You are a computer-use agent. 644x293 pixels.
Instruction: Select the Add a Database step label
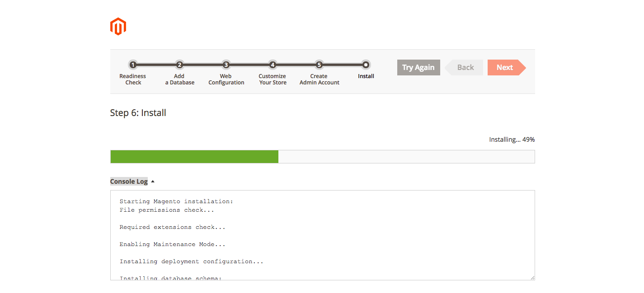point(179,79)
